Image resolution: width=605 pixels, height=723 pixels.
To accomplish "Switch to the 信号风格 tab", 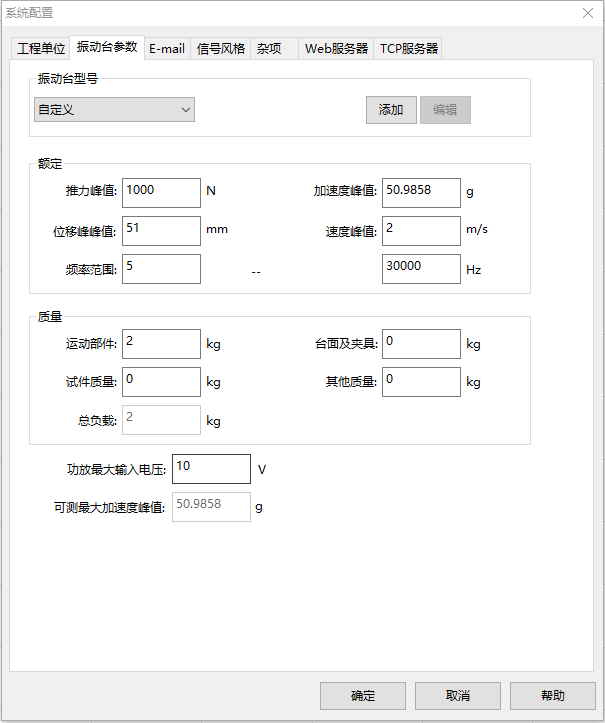I will pyautogui.click(x=220, y=48).
